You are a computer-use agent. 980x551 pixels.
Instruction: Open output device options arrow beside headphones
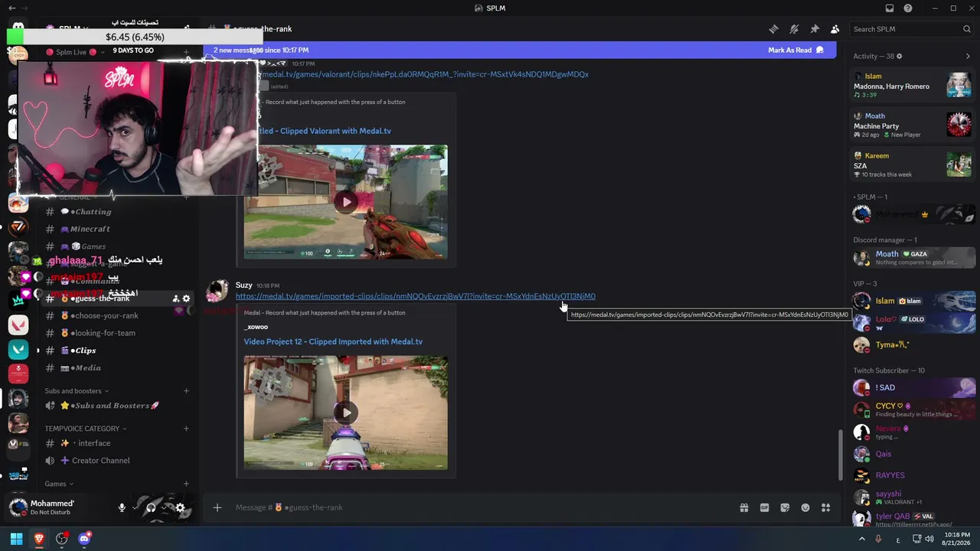click(x=165, y=507)
